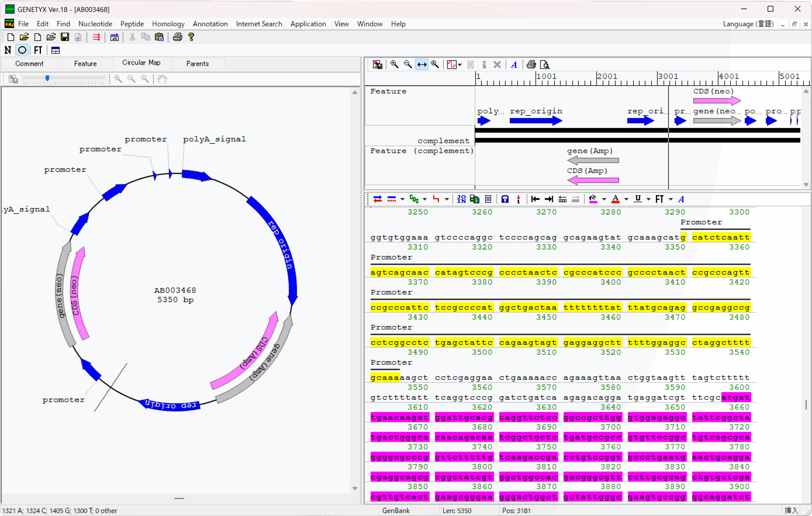The height and width of the screenshot is (516, 812).
Task: Click the swap strands red-blue arrows icon
Action: pos(377,199)
